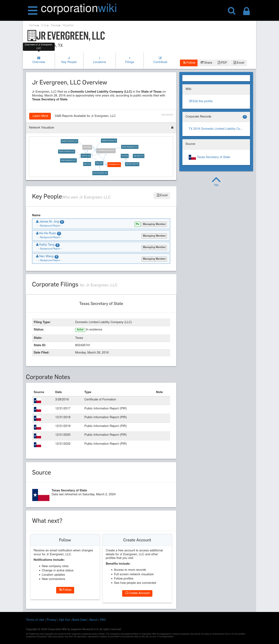Viewport: 279px width, 644px height.
Task: Click the building icon beside company title
Action: (x=31, y=35)
